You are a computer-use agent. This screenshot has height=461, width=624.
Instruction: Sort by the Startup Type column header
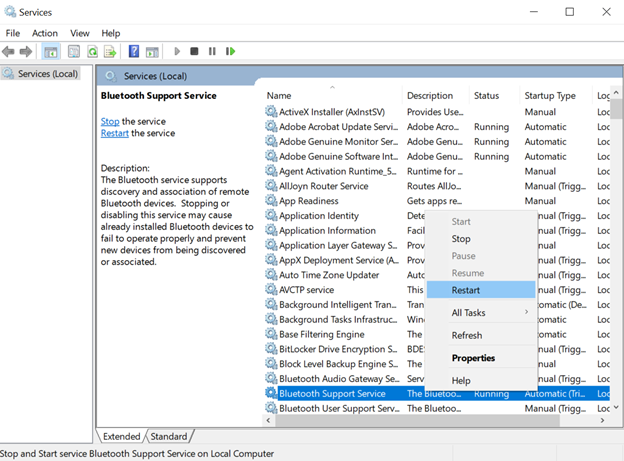[556, 96]
